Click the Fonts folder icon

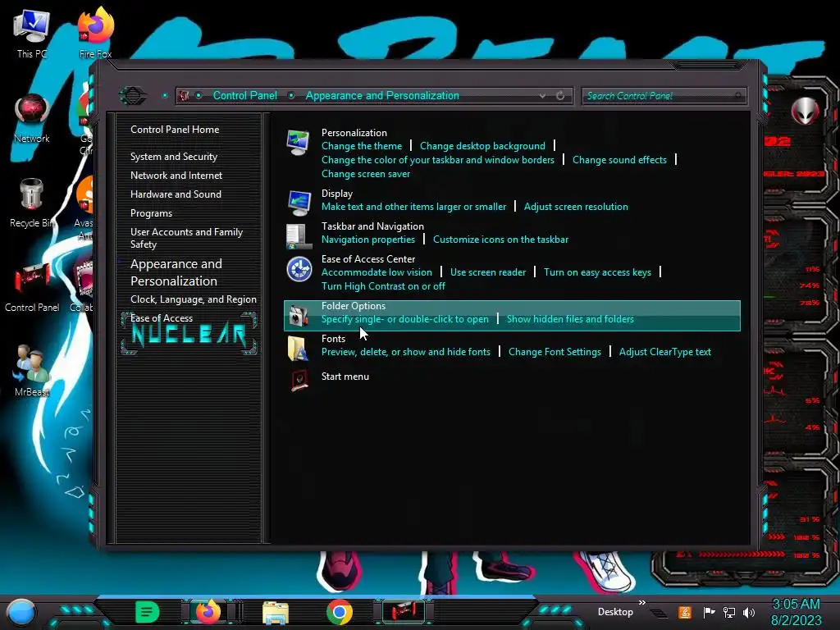(x=298, y=348)
